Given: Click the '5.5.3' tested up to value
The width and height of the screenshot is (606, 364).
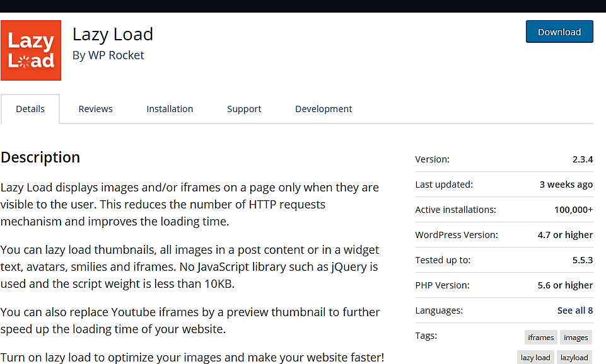Looking at the screenshot, I should 583,260.
